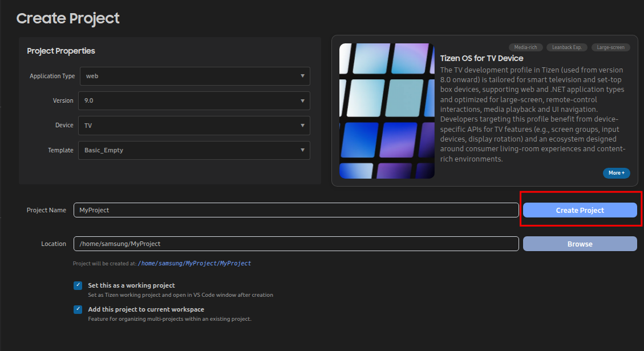644x351 pixels.
Task: Click the Tizen TV preview thumbnail image
Action: (387, 111)
